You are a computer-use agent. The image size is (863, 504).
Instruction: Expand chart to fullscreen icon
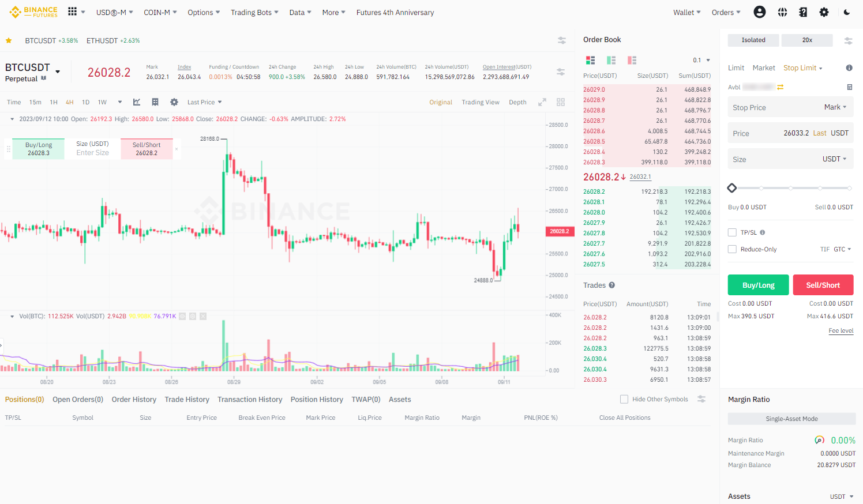pos(542,102)
